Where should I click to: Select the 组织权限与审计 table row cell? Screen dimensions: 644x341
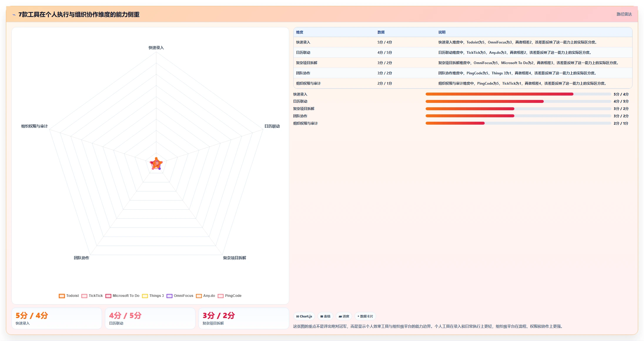pos(308,83)
